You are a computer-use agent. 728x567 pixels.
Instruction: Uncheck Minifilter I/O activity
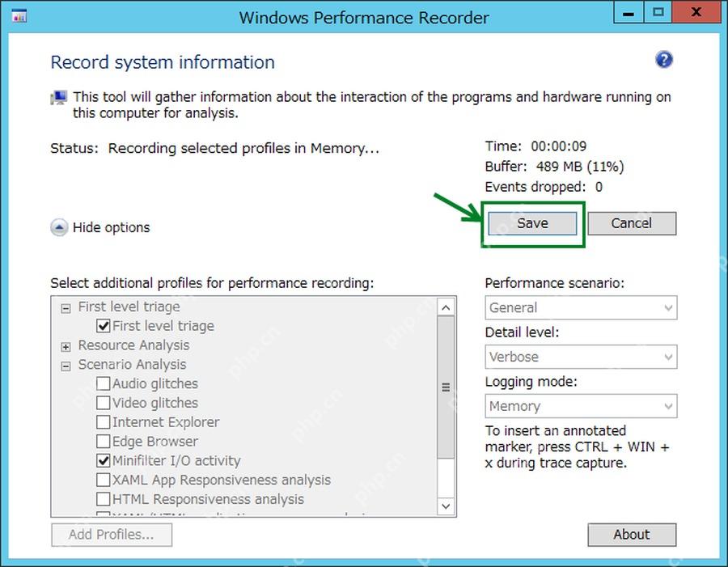coord(103,461)
